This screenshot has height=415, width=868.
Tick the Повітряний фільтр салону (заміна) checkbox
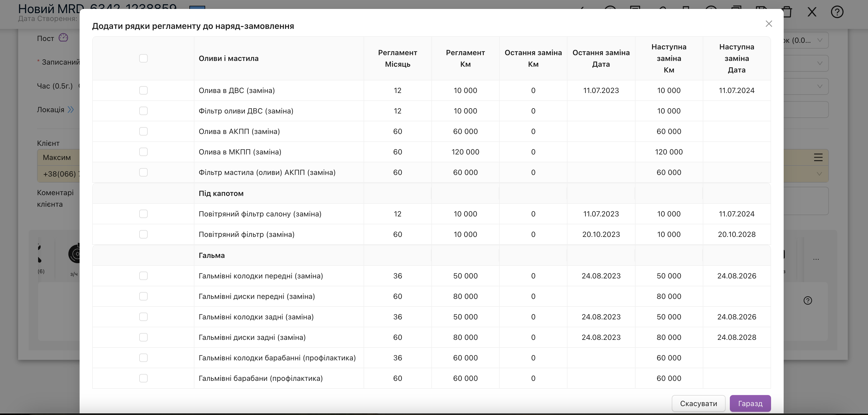pos(143,214)
